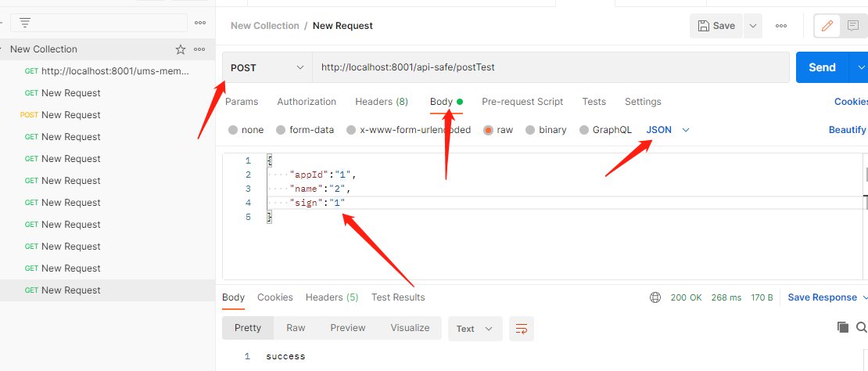Click the Beautify link

coord(847,130)
